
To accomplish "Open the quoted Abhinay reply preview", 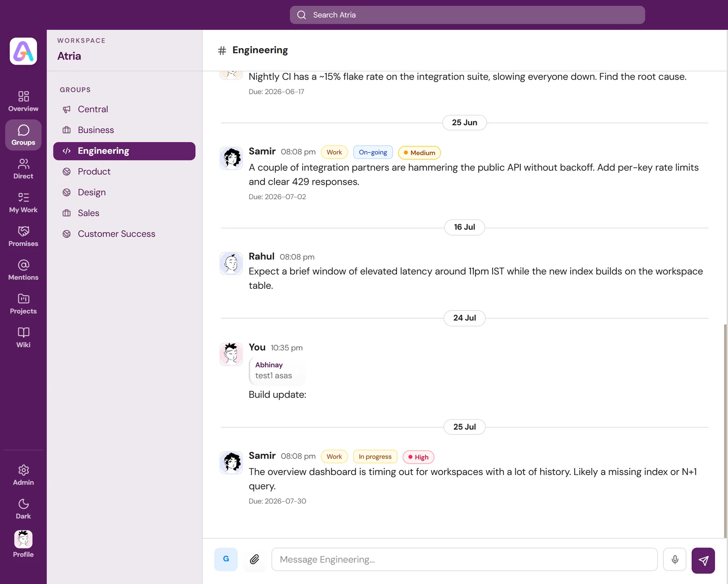I will (277, 371).
